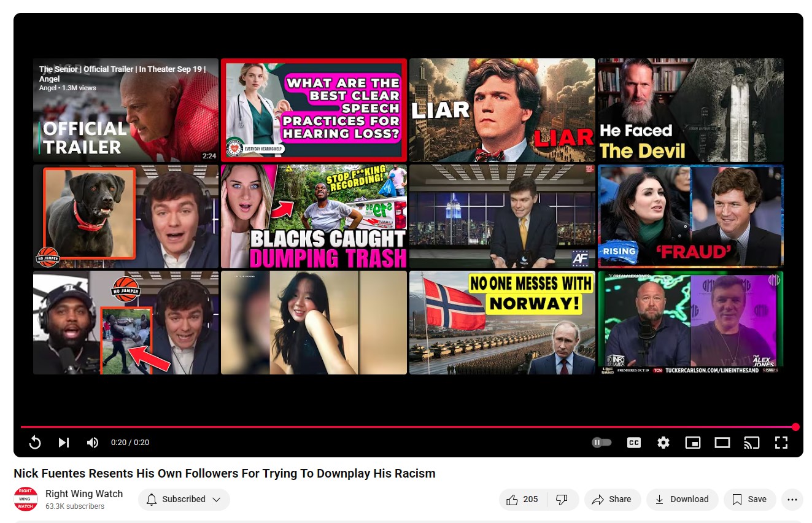Open He Faced The Devil video
The image size is (812, 523).
pos(690,110)
